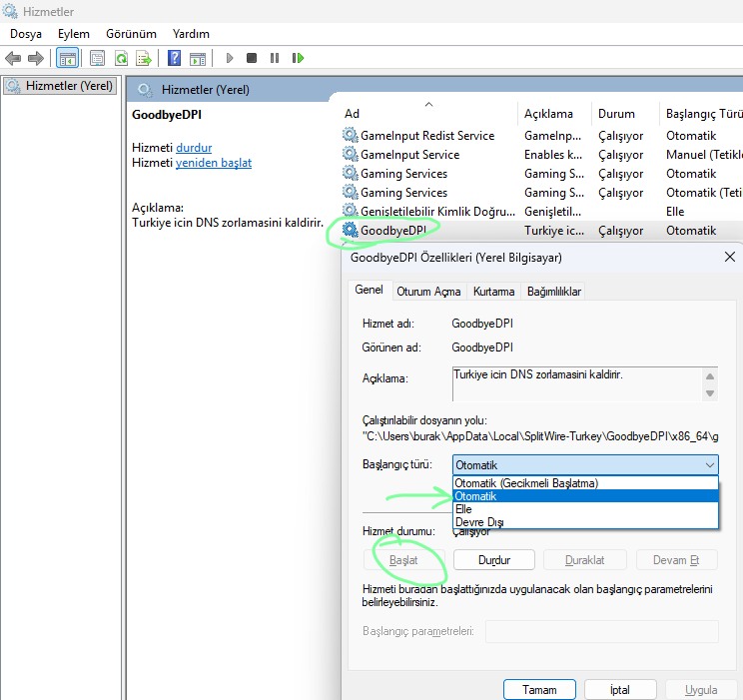Select the GameInput Redist Service gear icon
Image resolution: width=743 pixels, height=700 pixels.
[351, 135]
